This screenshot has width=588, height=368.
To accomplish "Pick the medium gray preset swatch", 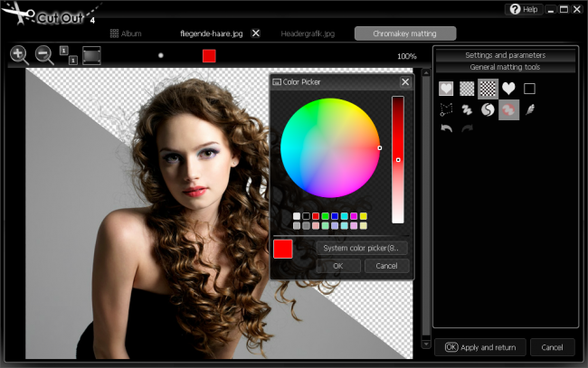I will [306, 226].
